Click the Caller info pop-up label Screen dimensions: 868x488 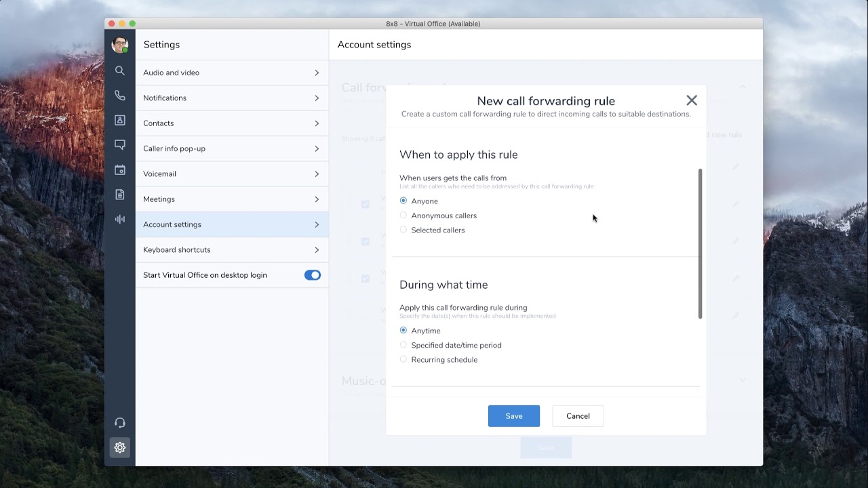(174, 148)
